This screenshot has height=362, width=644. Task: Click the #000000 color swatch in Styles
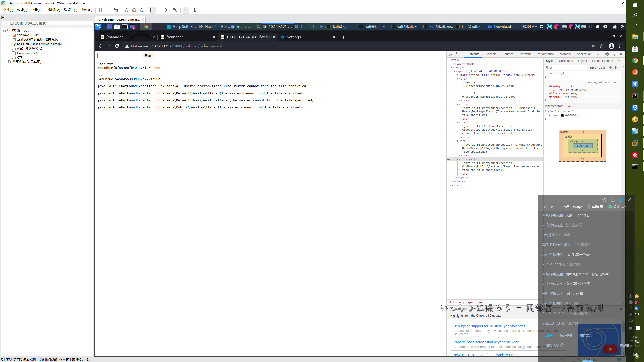coord(562,116)
